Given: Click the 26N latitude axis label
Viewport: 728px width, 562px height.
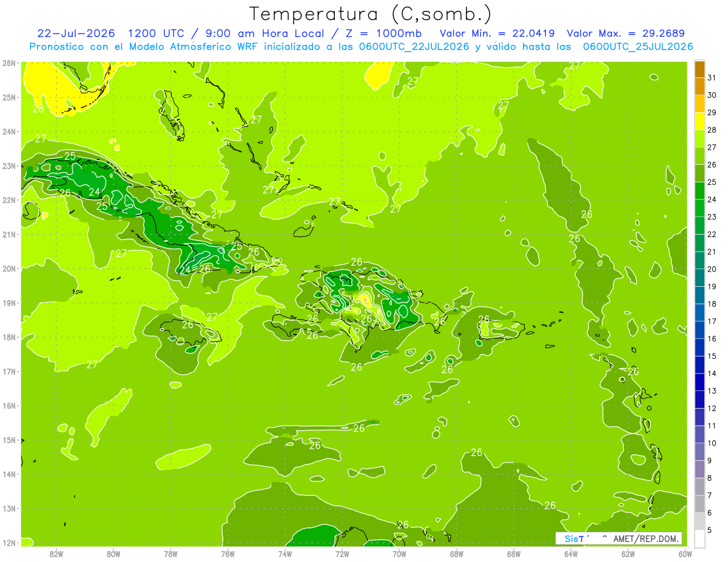Looking at the screenshot, I should coord(8,63).
